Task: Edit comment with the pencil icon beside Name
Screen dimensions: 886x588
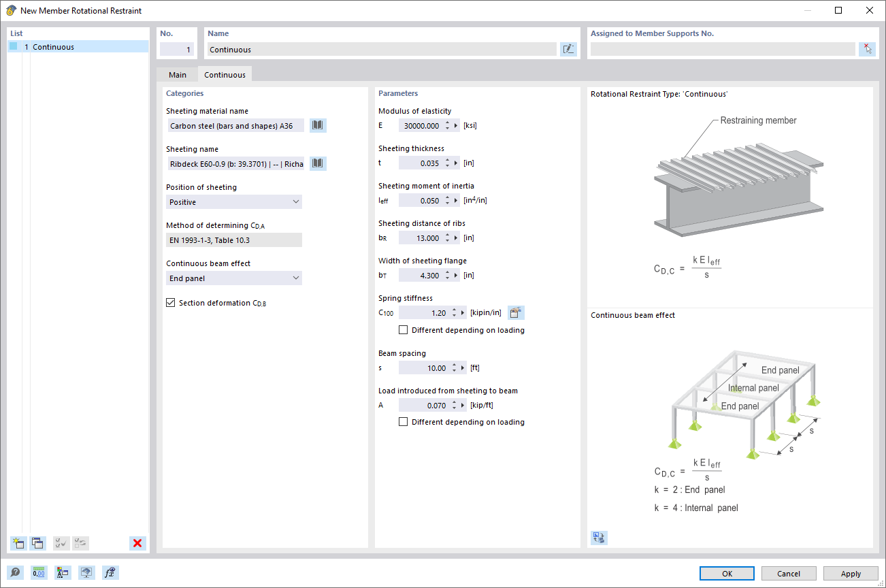Action: coord(568,49)
